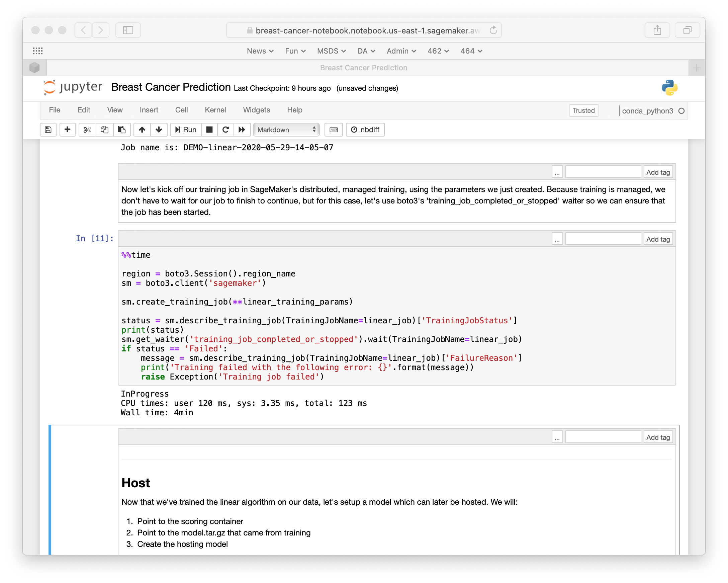The image size is (728, 583).
Task: Open the favorites grid icon
Action: click(x=38, y=51)
